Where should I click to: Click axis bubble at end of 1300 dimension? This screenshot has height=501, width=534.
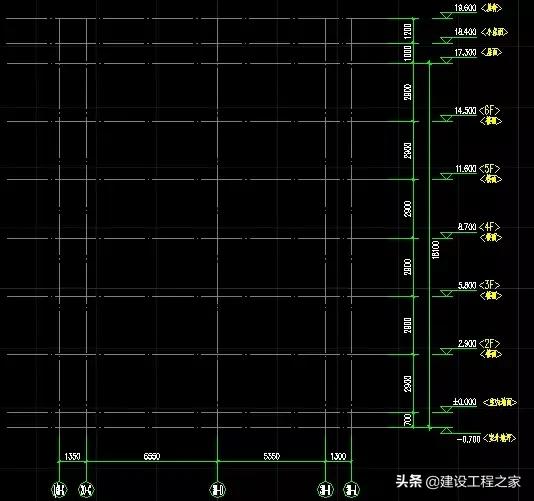click(351, 490)
